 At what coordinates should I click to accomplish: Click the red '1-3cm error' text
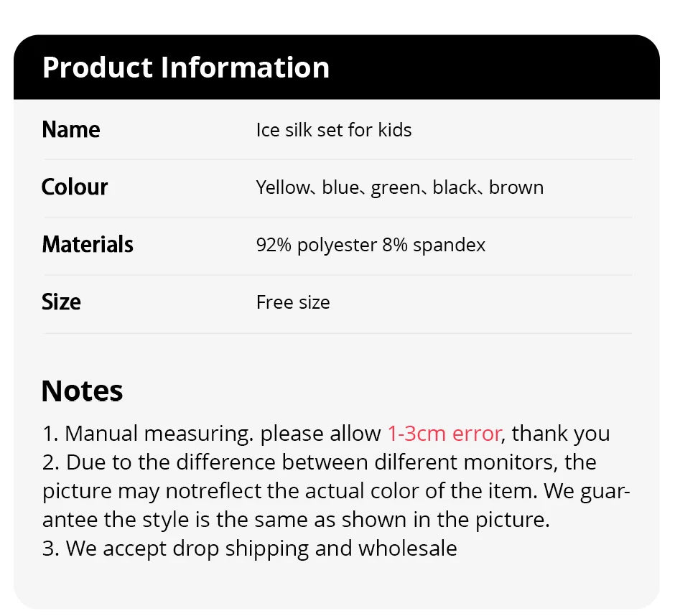444,434
